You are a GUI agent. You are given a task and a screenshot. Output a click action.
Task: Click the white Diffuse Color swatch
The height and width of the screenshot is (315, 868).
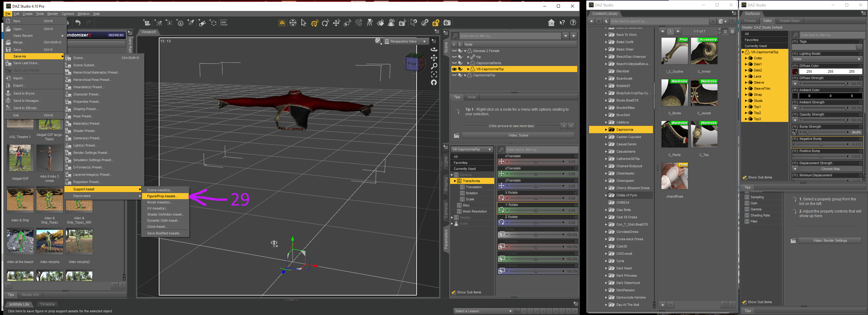830,71
